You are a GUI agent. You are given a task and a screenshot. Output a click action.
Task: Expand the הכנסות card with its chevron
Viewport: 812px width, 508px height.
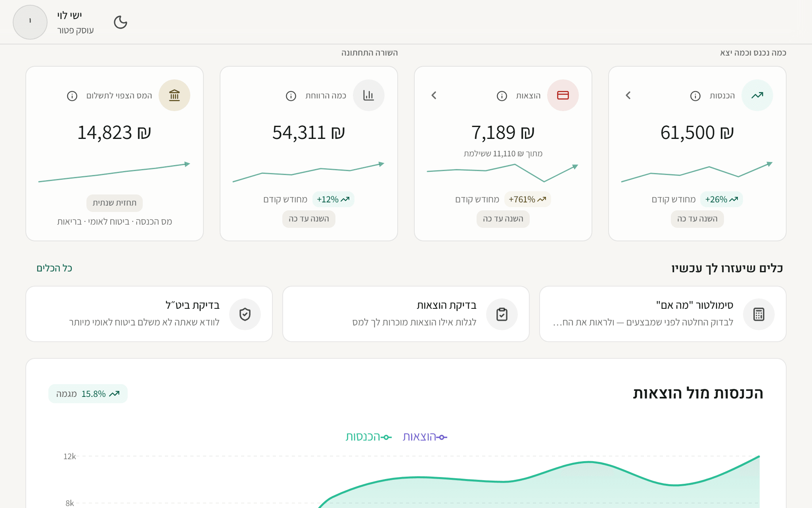point(628,95)
